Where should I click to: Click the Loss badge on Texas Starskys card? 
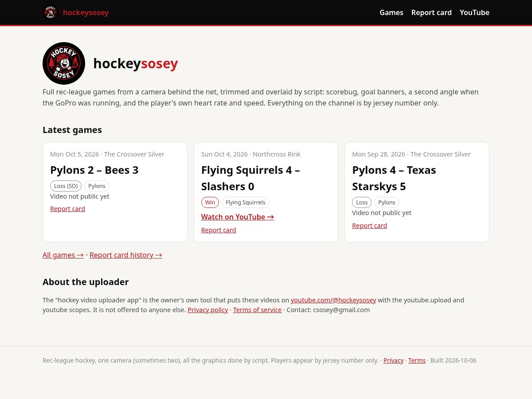pos(362,203)
